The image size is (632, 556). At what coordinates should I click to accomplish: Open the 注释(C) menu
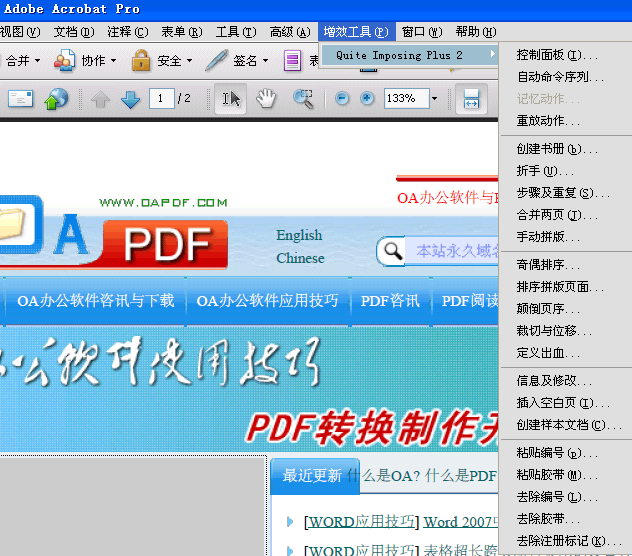[x=128, y=32]
